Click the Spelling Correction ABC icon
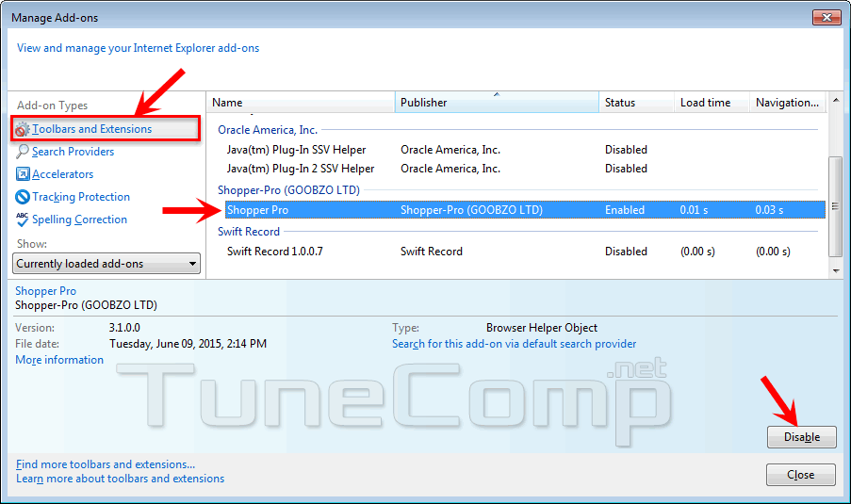This screenshot has width=851, height=504. [x=23, y=219]
